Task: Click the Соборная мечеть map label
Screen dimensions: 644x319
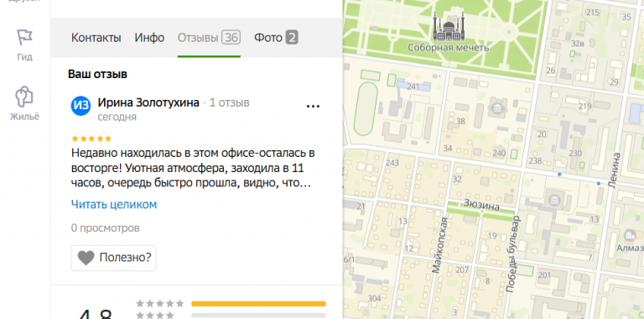Action: (x=449, y=48)
